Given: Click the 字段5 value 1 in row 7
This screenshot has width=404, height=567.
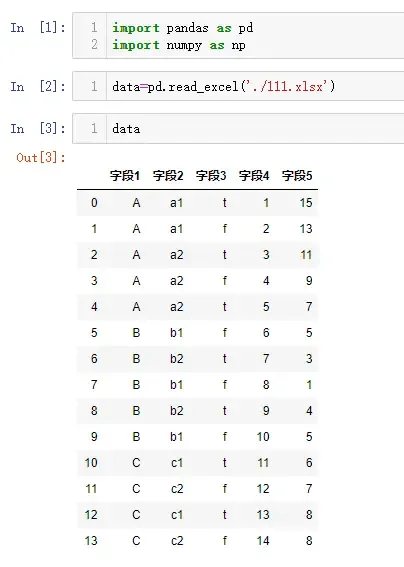Looking at the screenshot, I should pyautogui.click(x=309, y=385).
